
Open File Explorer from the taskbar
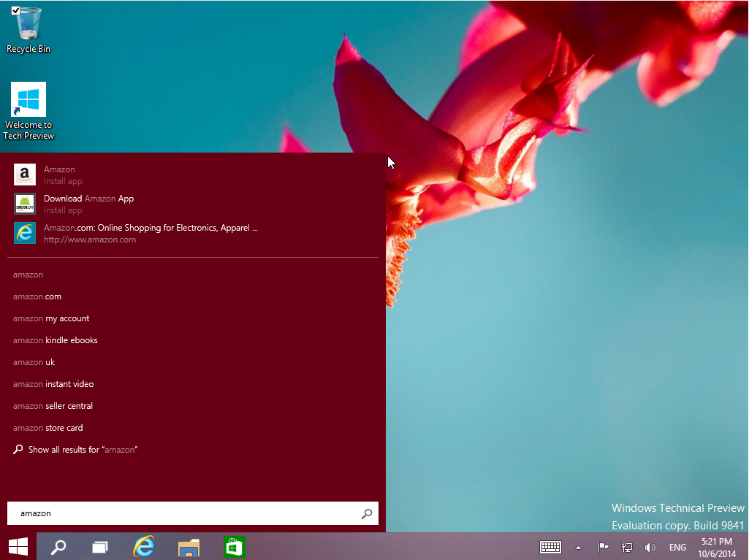(189, 547)
